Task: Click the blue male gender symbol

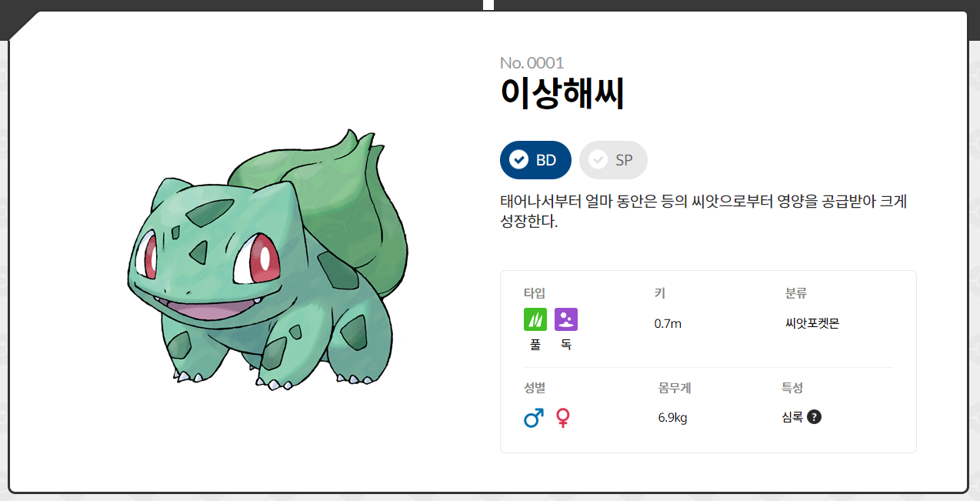Action: 534,418
